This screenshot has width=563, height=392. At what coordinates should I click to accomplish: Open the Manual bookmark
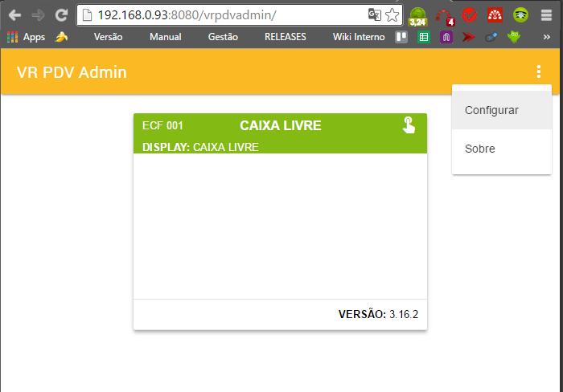[165, 37]
